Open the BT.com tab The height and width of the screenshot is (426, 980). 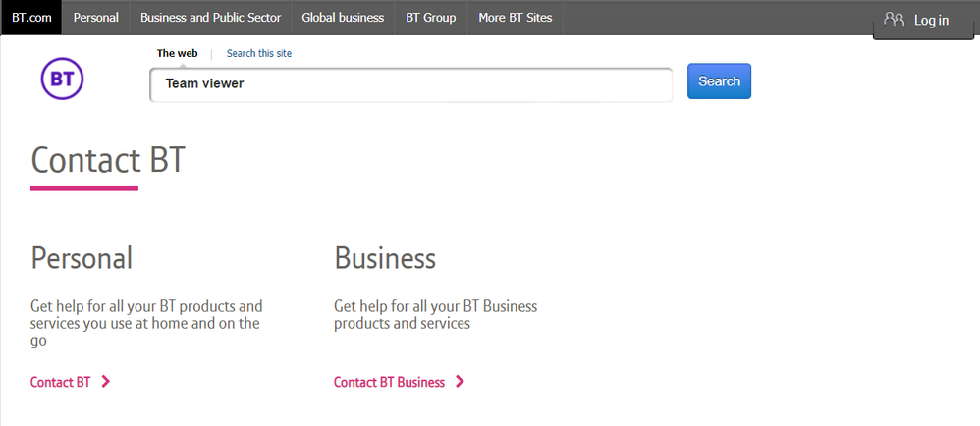pos(31,18)
